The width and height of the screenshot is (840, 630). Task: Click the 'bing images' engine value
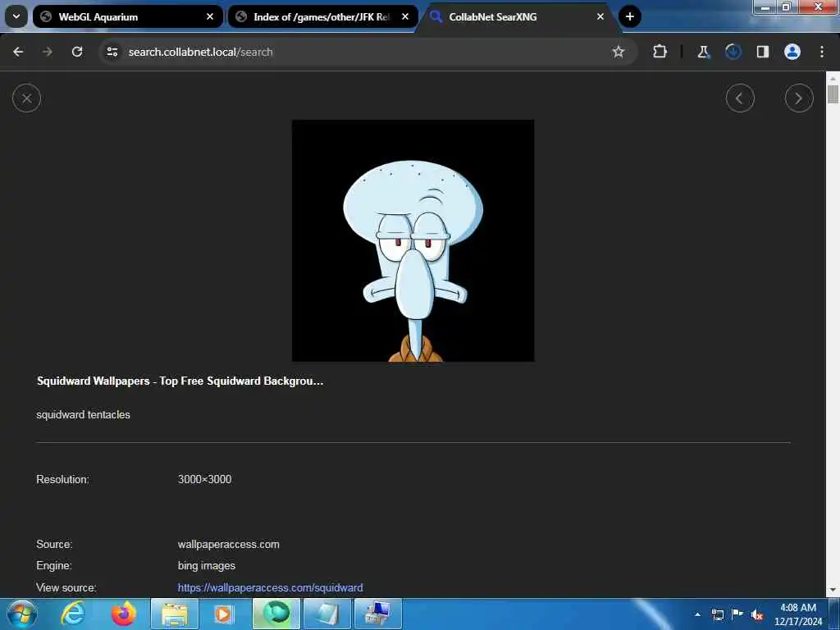(x=206, y=566)
